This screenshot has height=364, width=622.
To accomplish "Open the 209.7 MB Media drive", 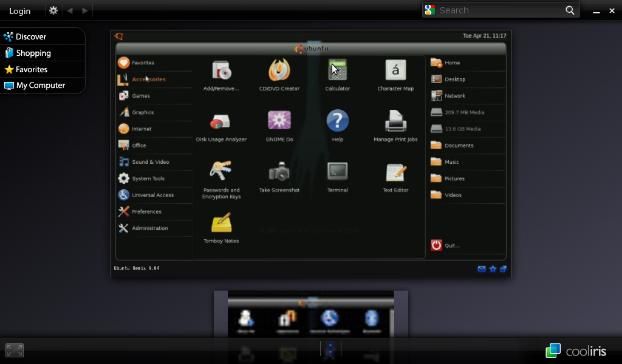I will (467, 112).
